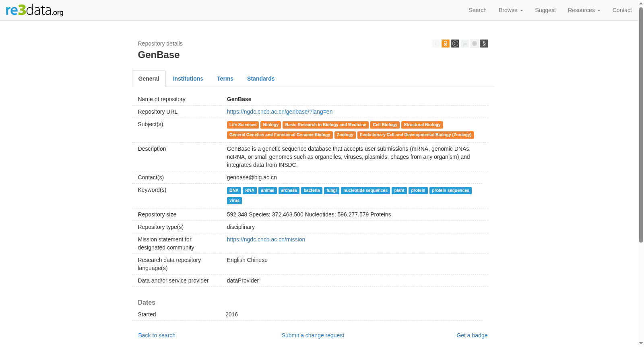Click Submit a change request
The height and width of the screenshot is (347, 644).
click(x=313, y=335)
